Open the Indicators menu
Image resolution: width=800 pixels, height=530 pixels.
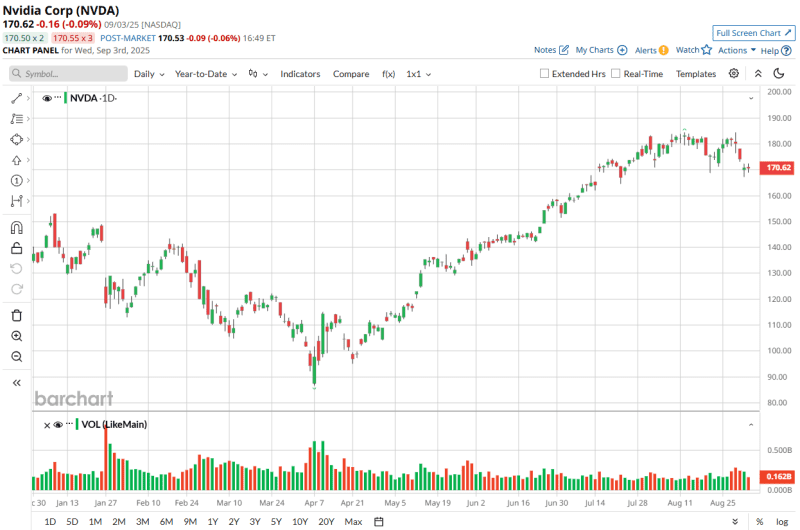coord(300,74)
